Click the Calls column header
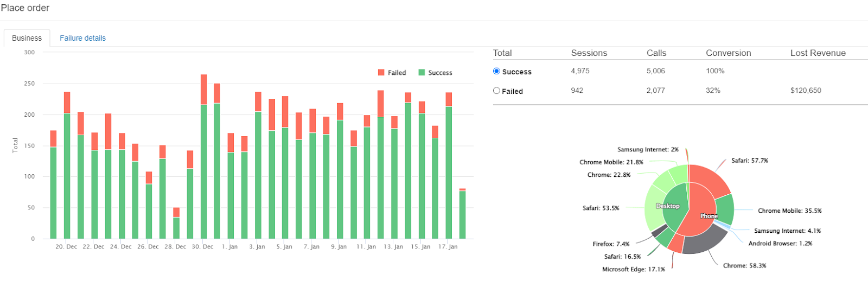Image resolution: width=868 pixels, height=293 pixels. click(x=656, y=53)
